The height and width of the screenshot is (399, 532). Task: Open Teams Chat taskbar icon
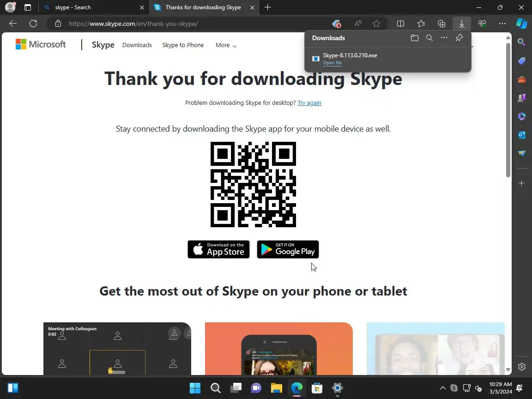pyautogui.click(x=256, y=388)
